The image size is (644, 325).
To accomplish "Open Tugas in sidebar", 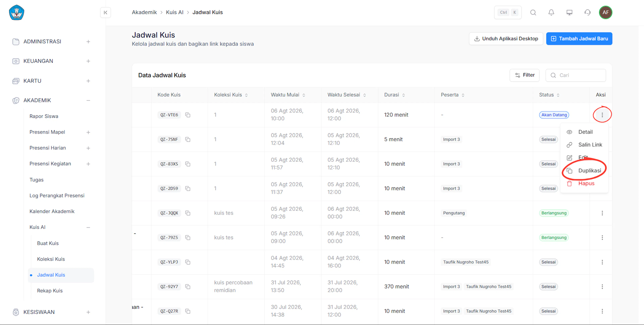I will [x=37, y=180].
